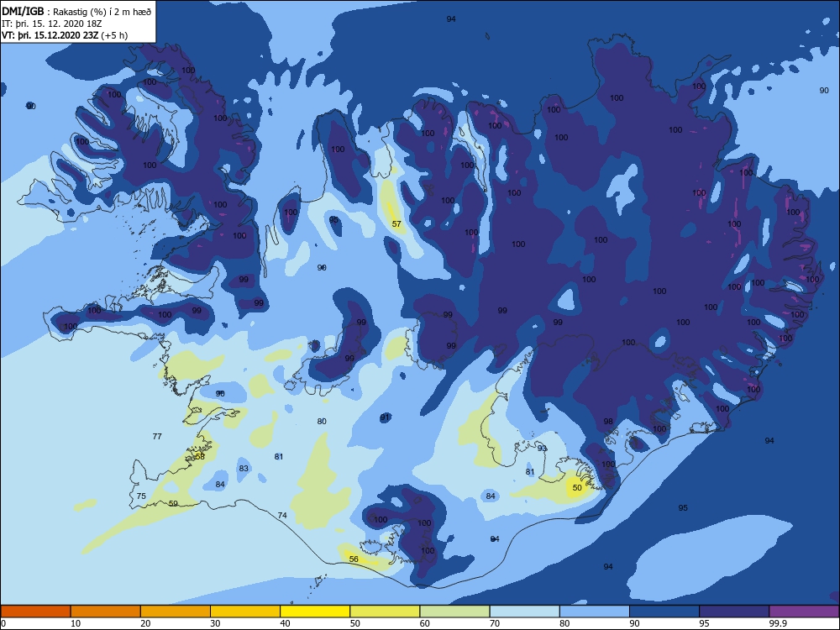Screen dimensions: 840x630
Task: Click the 'IT: þri. 15. 12. 2020 18Z' line
Action: (51, 24)
